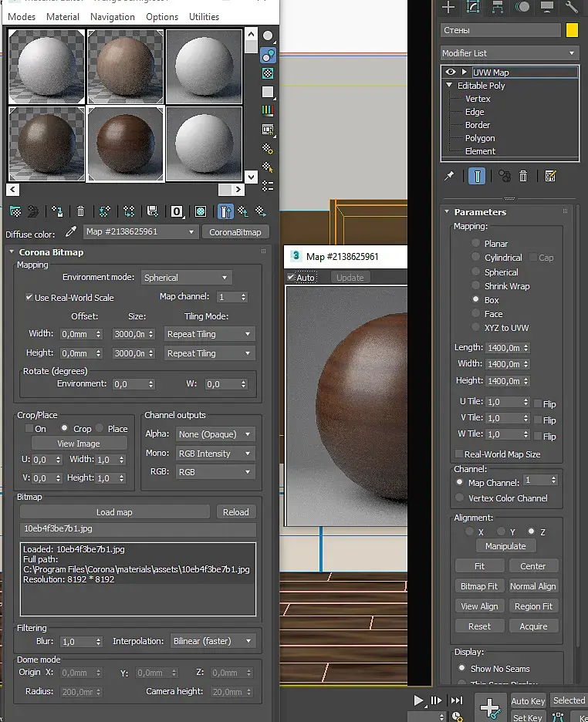Click the Bitmap Fit button
Viewport: 588px width, 722px height.
[479, 586]
